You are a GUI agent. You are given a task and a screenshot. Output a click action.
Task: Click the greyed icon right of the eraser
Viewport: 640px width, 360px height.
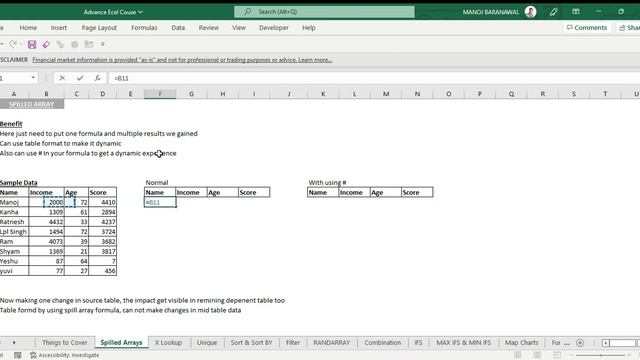point(60,44)
